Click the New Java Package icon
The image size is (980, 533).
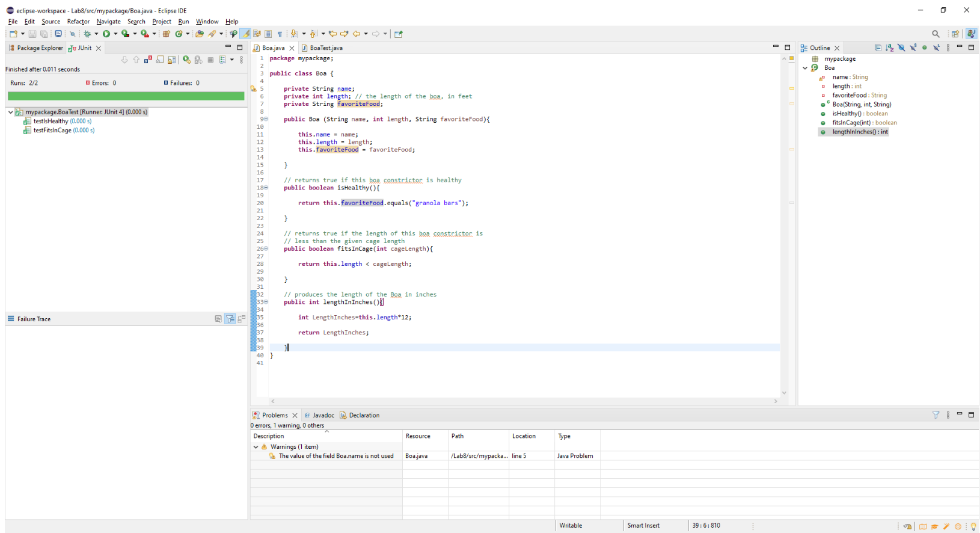coord(165,34)
